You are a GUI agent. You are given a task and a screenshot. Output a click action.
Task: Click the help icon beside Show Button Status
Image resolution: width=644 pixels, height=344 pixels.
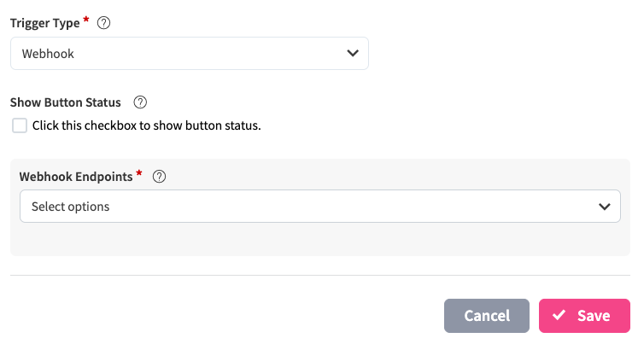(x=141, y=102)
